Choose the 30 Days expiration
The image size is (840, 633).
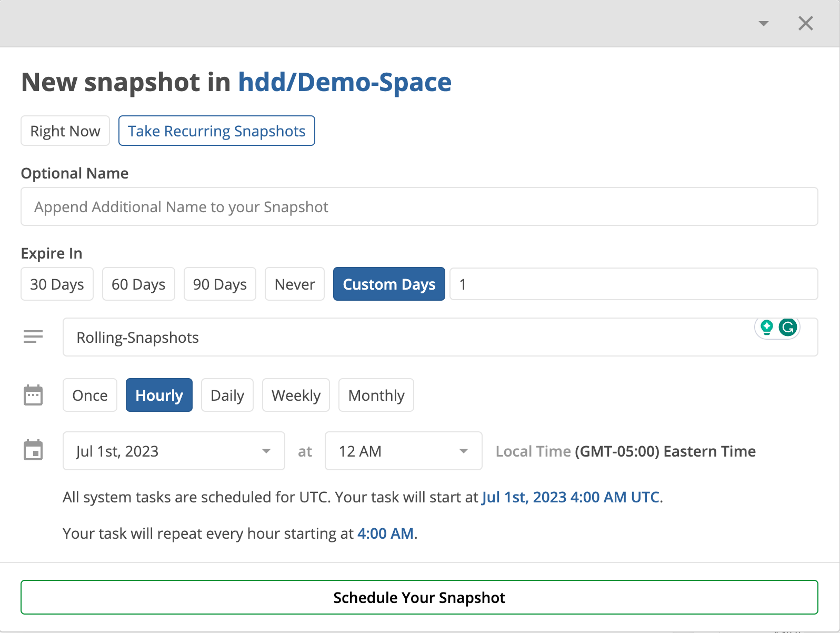[x=57, y=284]
